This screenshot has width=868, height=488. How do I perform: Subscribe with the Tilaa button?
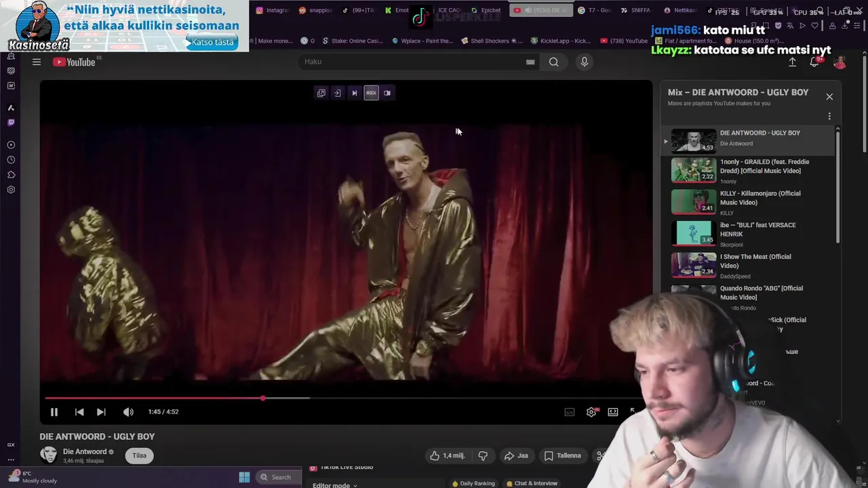click(139, 455)
